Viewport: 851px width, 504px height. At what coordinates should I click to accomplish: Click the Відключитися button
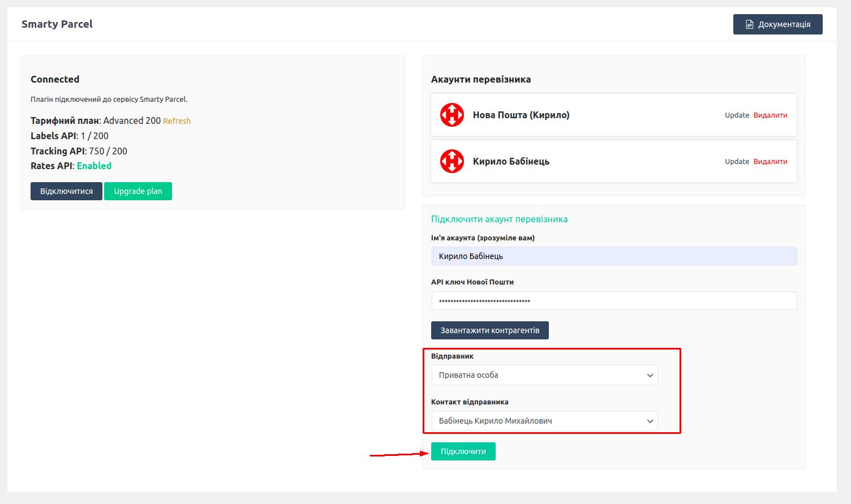tap(66, 191)
